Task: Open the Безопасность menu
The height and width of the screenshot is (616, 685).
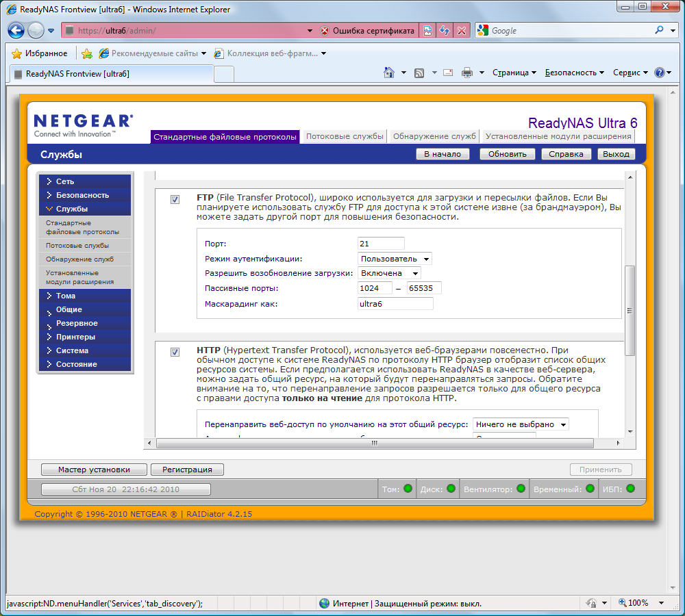Action: 575,73
